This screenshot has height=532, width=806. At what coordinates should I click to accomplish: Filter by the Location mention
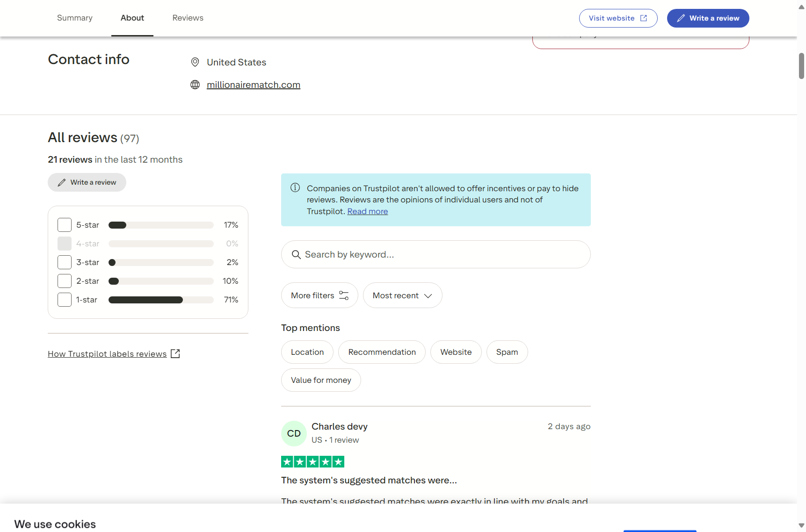pyautogui.click(x=307, y=352)
